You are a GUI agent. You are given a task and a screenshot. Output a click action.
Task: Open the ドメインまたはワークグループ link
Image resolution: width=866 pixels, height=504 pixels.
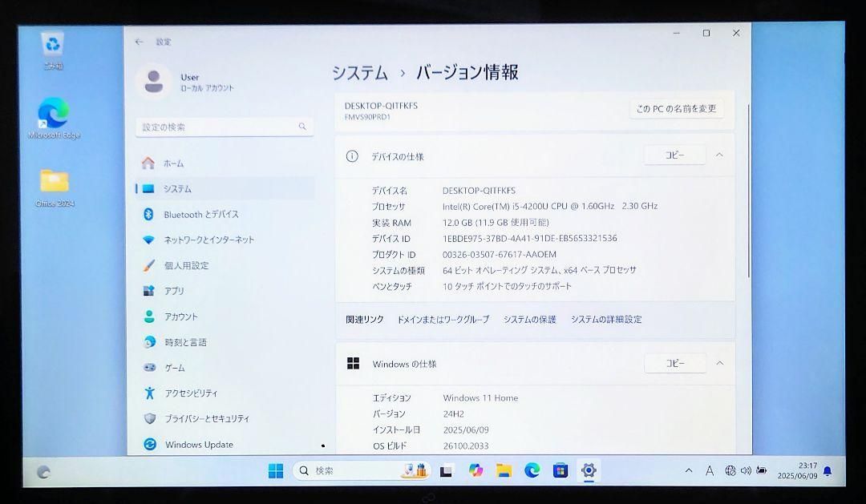coord(443,320)
